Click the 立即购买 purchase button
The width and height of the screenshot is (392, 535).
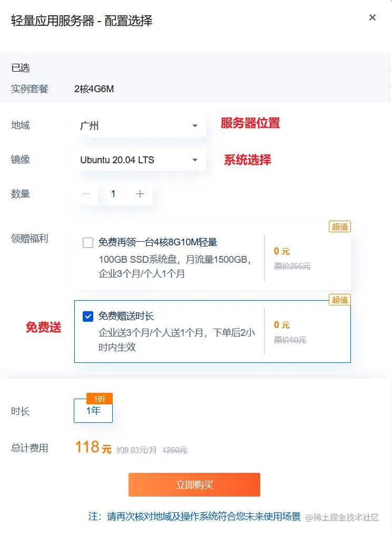194,484
